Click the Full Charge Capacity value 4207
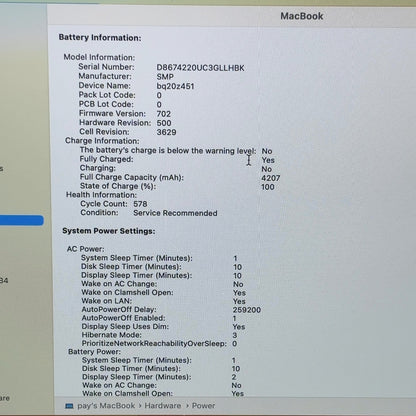Image resolution: width=416 pixels, height=416 pixels. pos(271,178)
